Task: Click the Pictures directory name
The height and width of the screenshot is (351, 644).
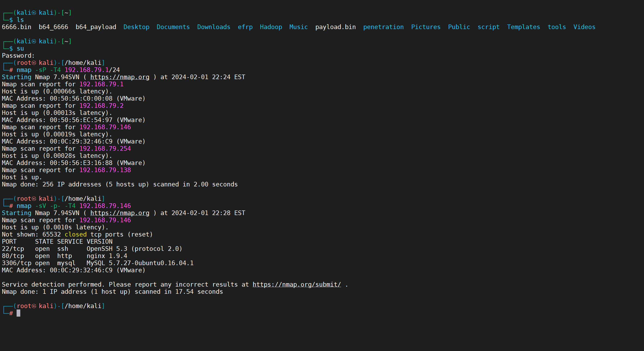Action: [426, 27]
